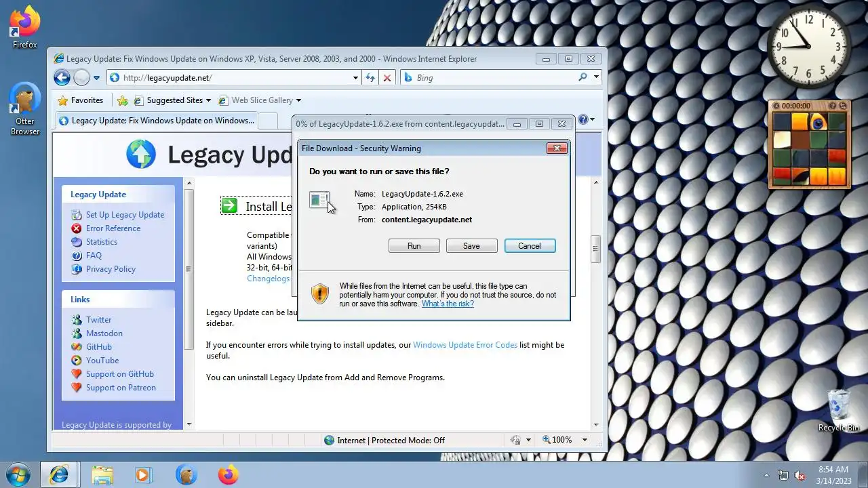
Task: Open the Changelogs link
Action: pos(268,279)
